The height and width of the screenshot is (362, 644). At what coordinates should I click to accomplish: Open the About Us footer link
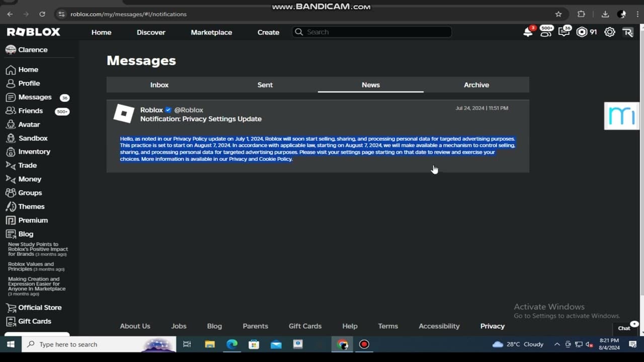tap(135, 326)
